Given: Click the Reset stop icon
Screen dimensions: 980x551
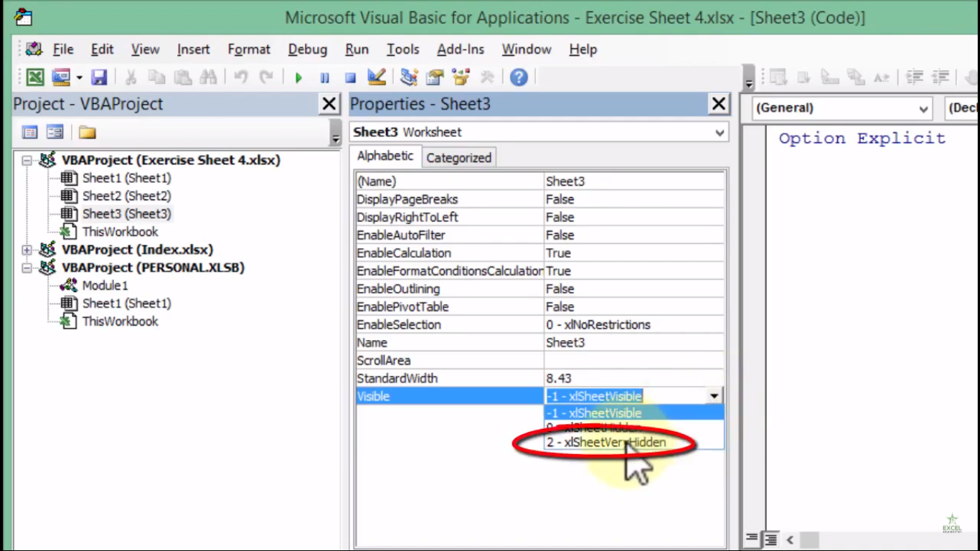Looking at the screenshot, I should coord(350,77).
